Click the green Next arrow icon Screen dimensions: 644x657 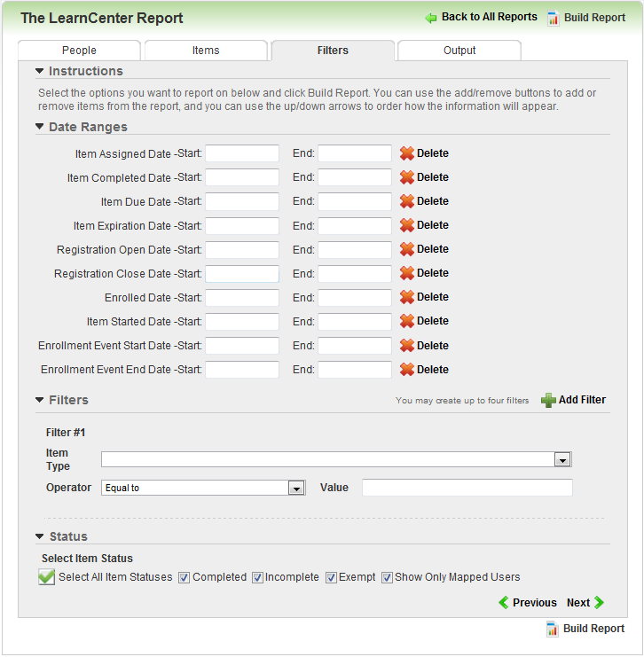click(599, 603)
